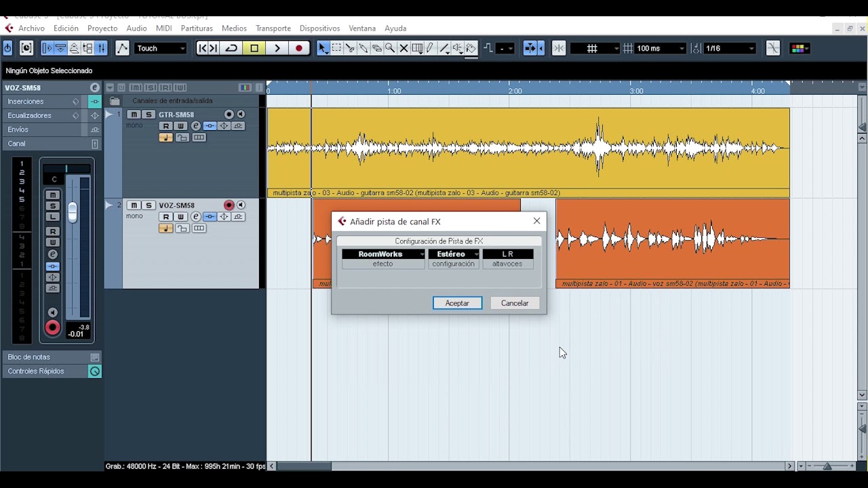Toggle the Snap on/off button
The image size is (868, 488).
[559, 48]
